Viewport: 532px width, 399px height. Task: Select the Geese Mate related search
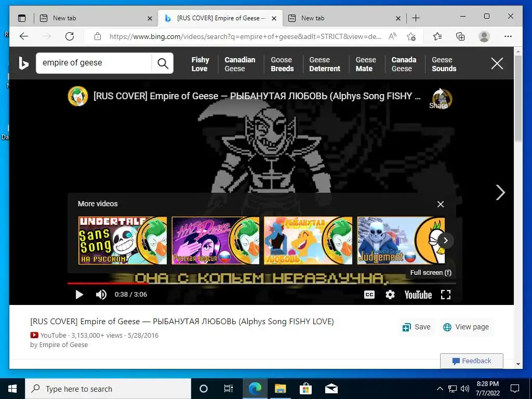tap(366, 64)
